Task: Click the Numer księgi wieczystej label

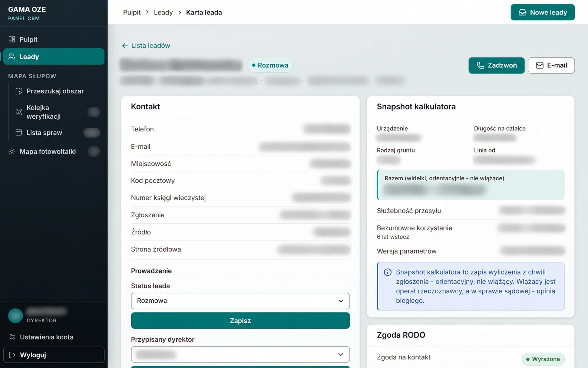Action: click(168, 198)
